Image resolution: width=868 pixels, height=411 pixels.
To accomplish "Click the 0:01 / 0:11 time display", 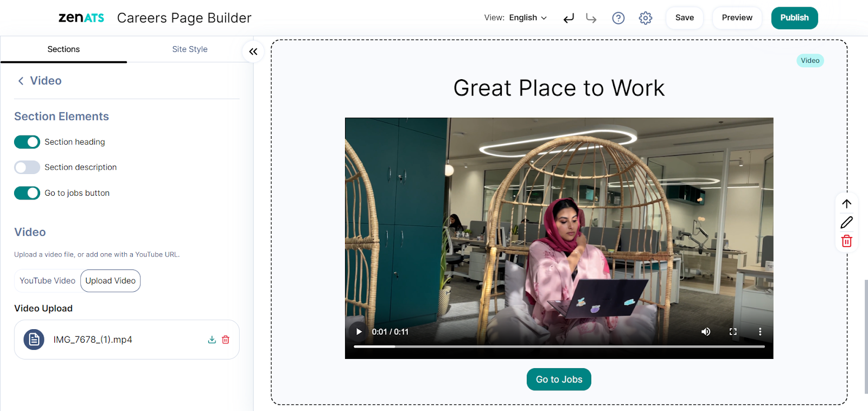I will pyautogui.click(x=390, y=332).
